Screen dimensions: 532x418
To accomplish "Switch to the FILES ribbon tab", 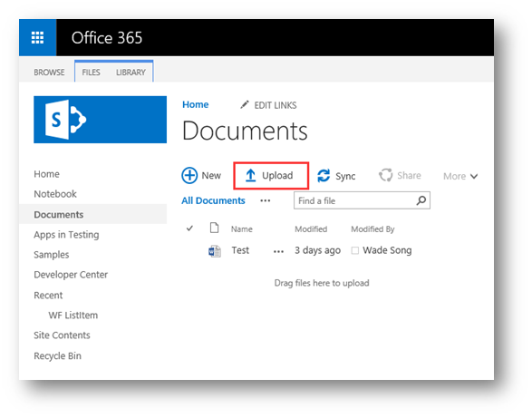I will (x=91, y=73).
